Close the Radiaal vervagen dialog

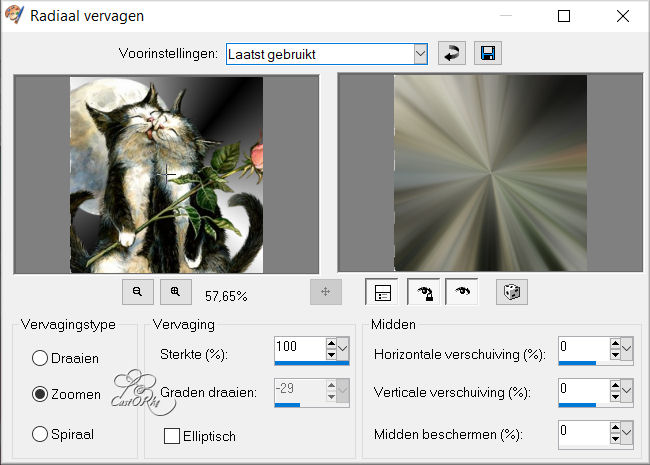point(623,16)
